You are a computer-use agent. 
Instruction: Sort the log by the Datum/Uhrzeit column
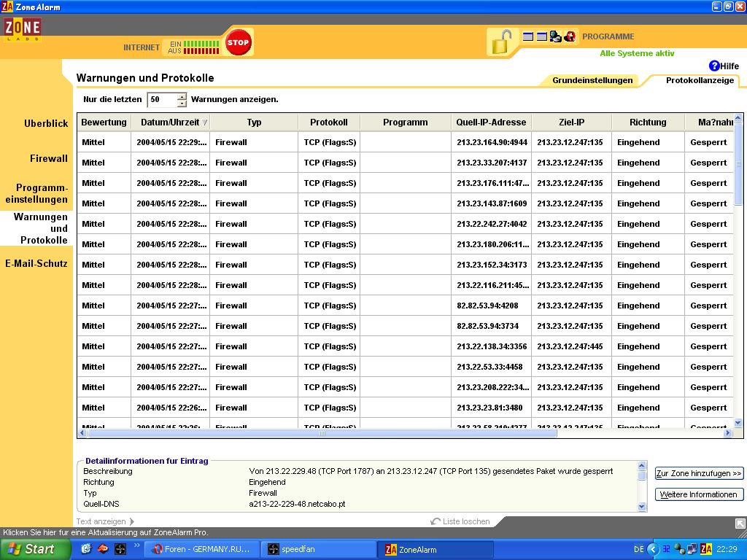[170, 122]
